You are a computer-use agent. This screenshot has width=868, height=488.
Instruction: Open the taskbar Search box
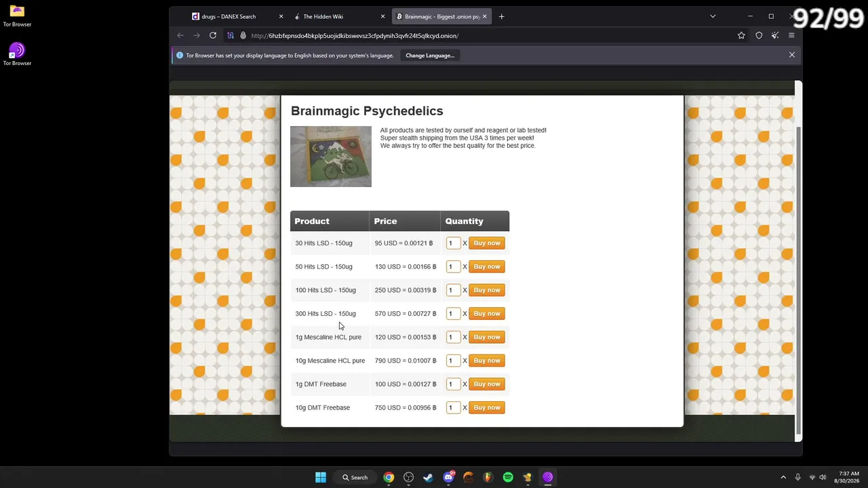[x=355, y=477]
